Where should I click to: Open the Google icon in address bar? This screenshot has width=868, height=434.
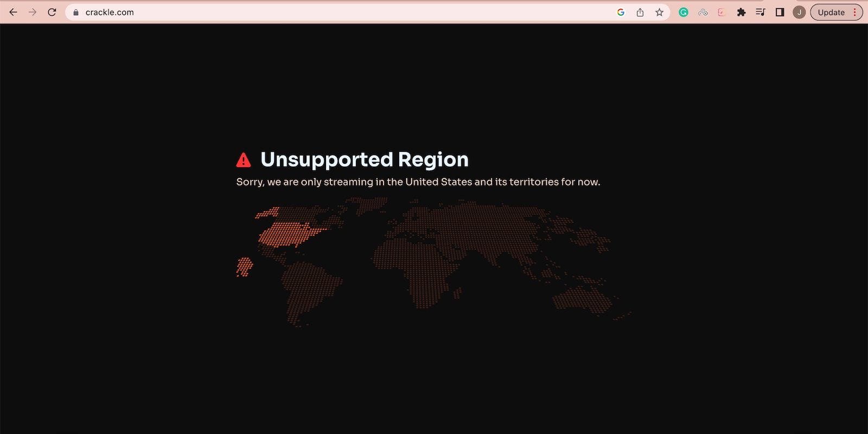tap(621, 12)
